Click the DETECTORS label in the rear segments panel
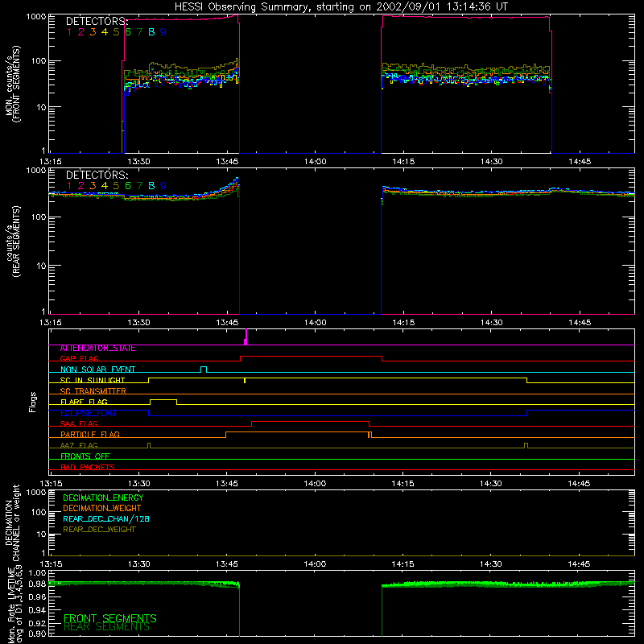644x644 pixels. 97,175
